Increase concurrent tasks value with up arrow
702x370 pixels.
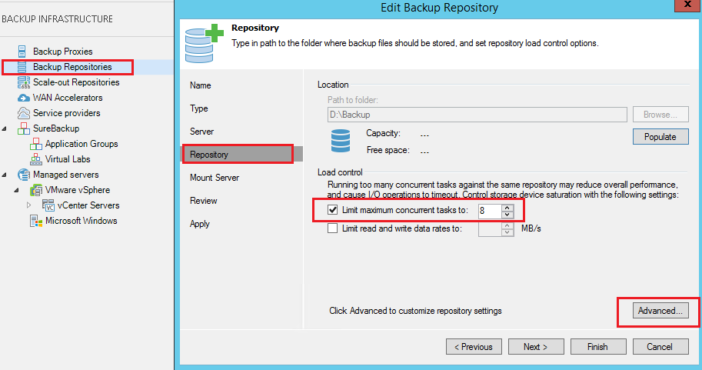click(x=507, y=207)
